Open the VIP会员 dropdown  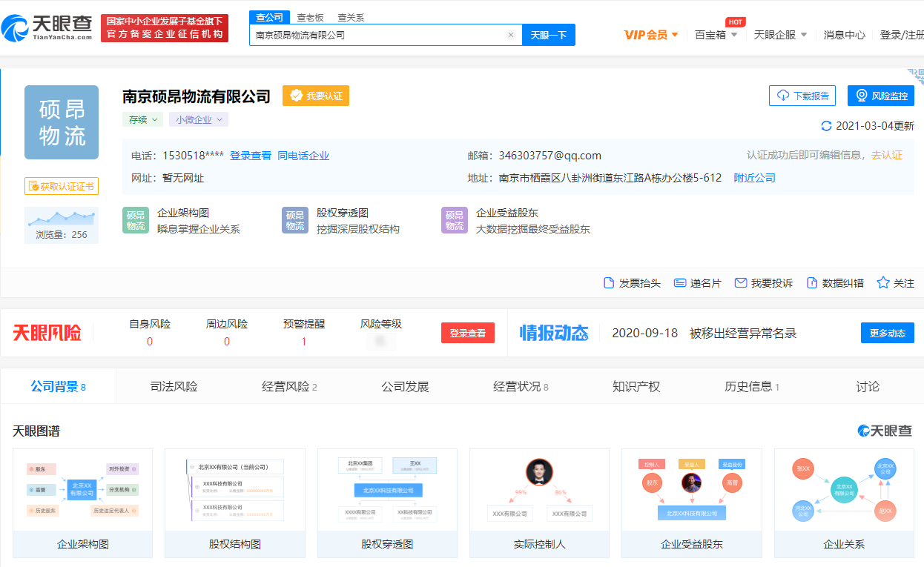(x=651, y=35)
